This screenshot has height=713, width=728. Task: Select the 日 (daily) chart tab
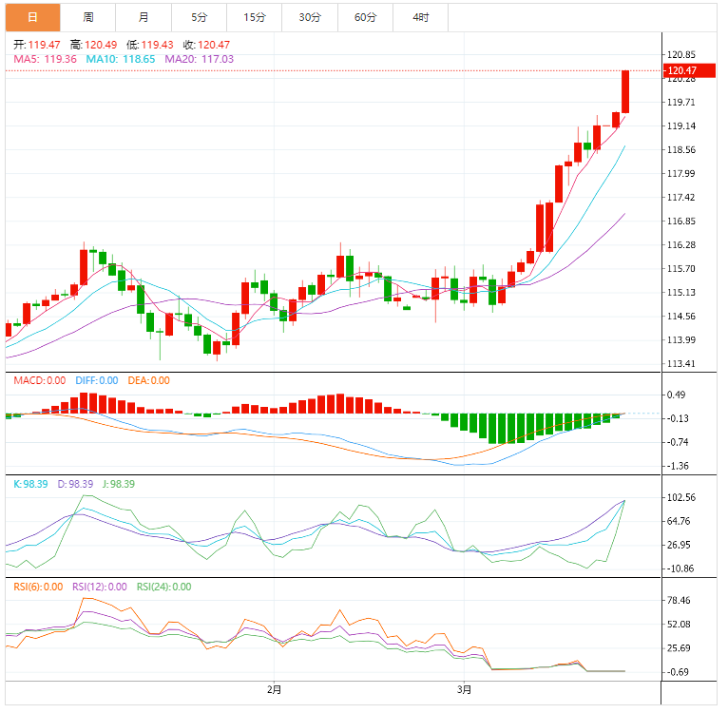pyautogui.click(x=33, y=17)
